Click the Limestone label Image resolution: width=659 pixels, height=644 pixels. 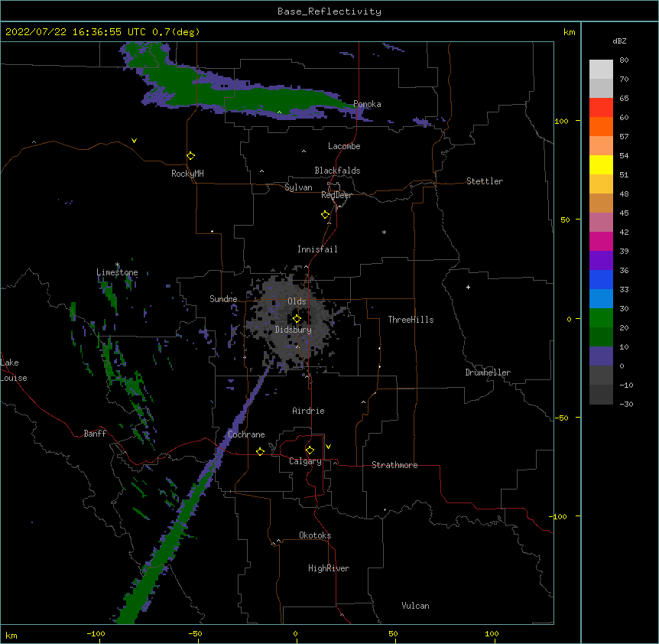click(117, 272)
